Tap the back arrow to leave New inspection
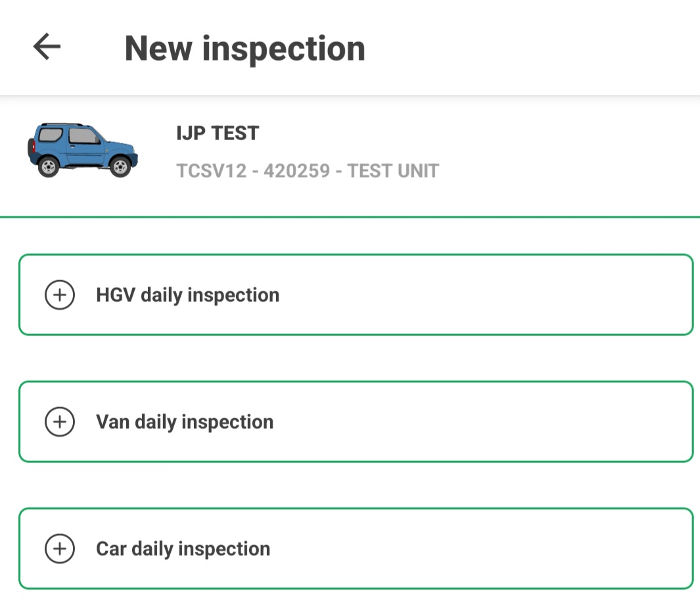Screen dimensions: 700x601 [x=45, y=46]
